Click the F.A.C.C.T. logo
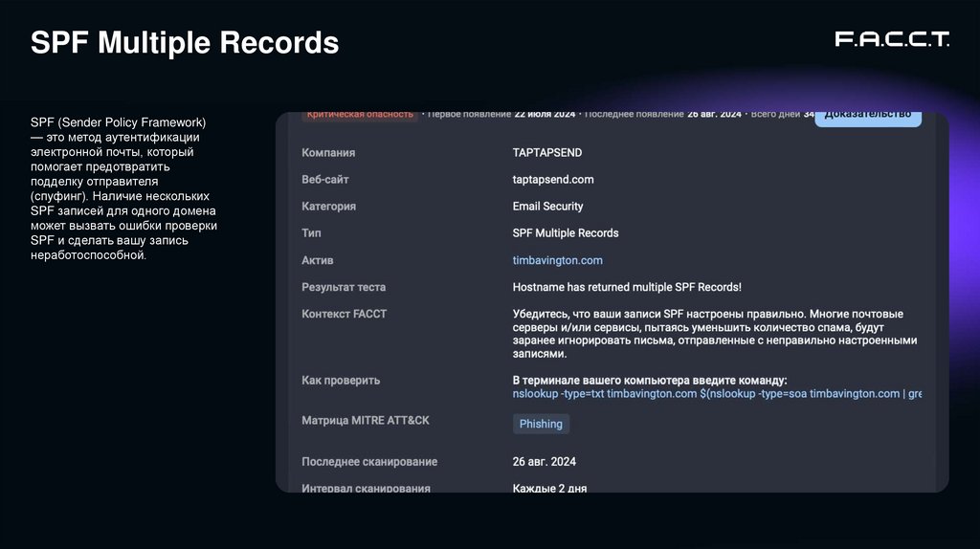The width and height of the screenshot is (980, 549). 892,40
